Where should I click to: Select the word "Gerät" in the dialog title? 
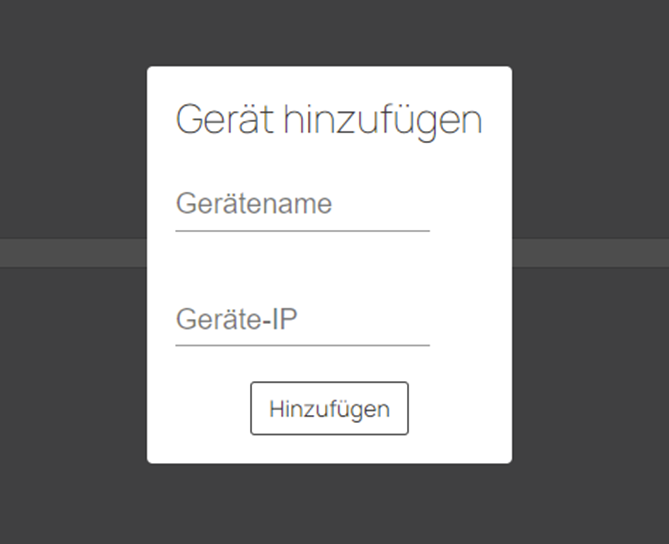coord(223,120)
